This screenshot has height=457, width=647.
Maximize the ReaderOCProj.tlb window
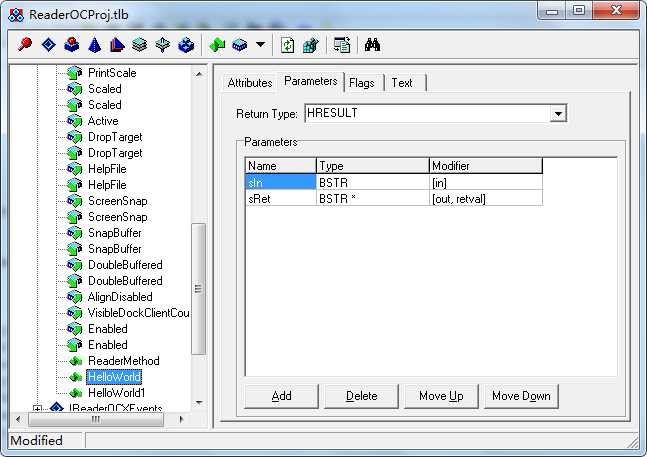coord(579,10)
